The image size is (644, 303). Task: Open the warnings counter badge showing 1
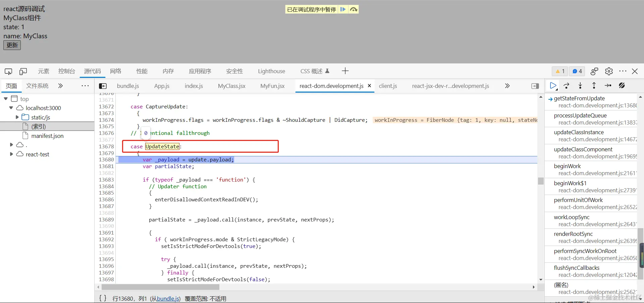click(560, 71)
